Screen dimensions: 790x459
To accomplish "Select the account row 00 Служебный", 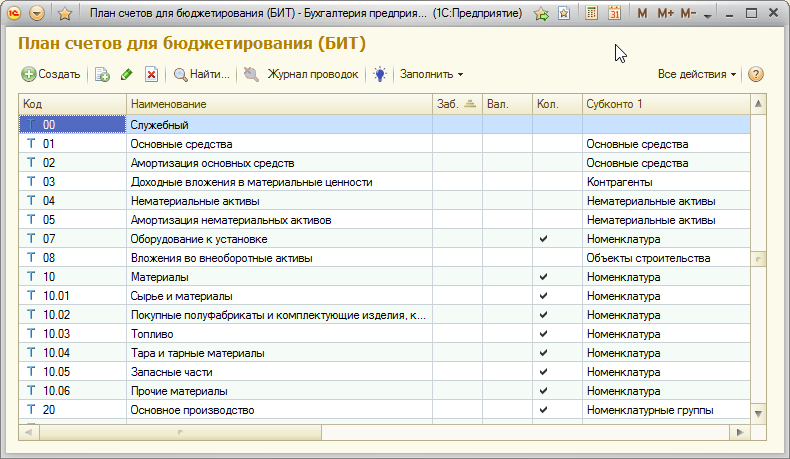I will click(384, 124).
